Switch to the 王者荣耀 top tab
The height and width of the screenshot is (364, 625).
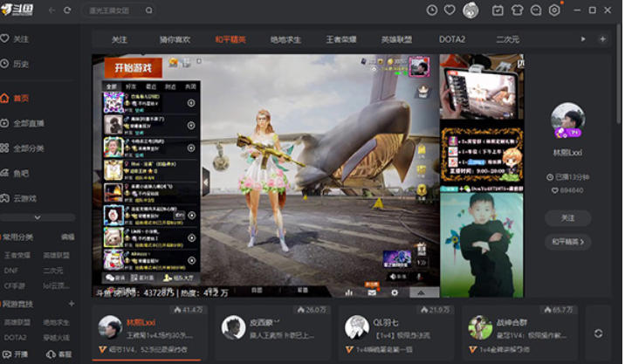click(x=341, y=39)
